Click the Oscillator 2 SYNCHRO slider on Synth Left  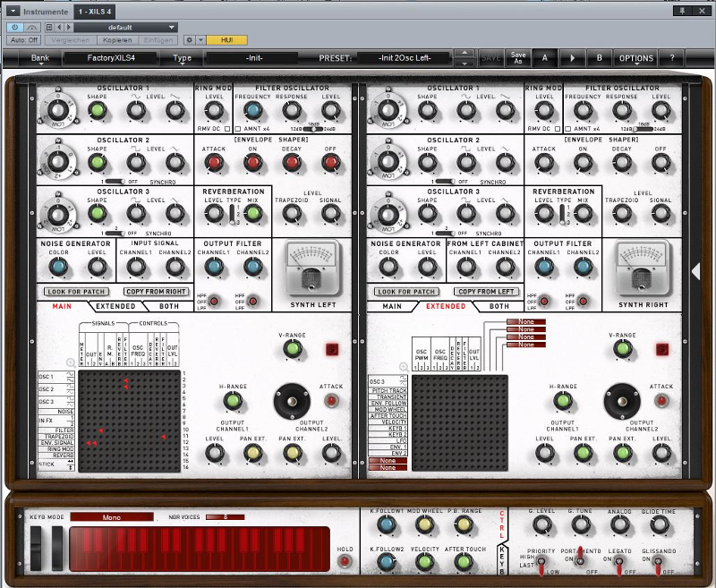point(114,182)
